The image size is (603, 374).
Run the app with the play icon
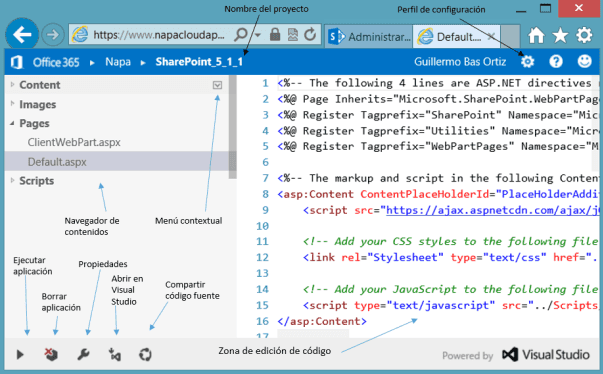20,354
